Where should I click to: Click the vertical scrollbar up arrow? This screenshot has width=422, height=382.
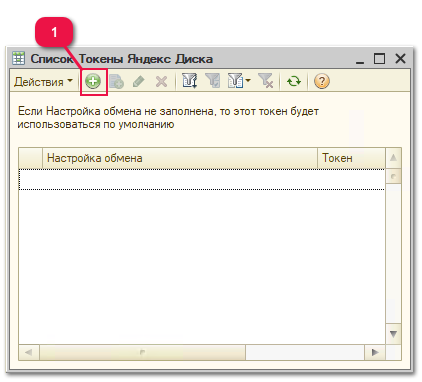(393, 158)
